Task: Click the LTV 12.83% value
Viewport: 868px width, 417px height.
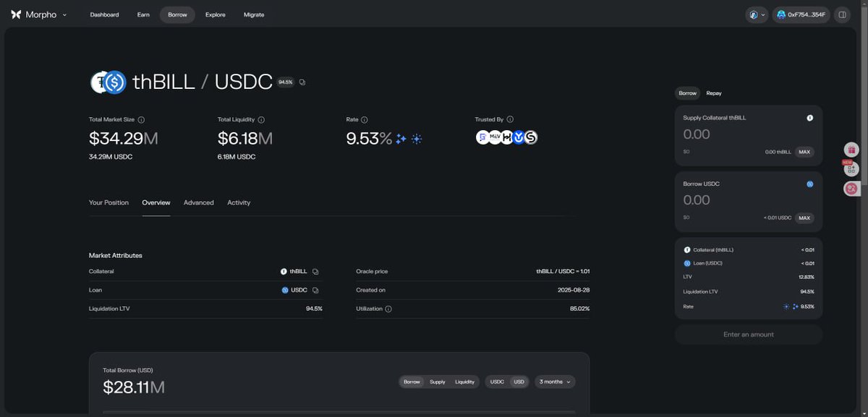Action: tap(807, 277)
